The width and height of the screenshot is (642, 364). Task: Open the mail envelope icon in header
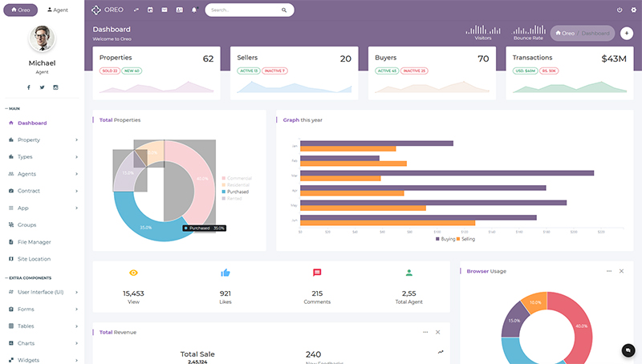pos(165,10)
